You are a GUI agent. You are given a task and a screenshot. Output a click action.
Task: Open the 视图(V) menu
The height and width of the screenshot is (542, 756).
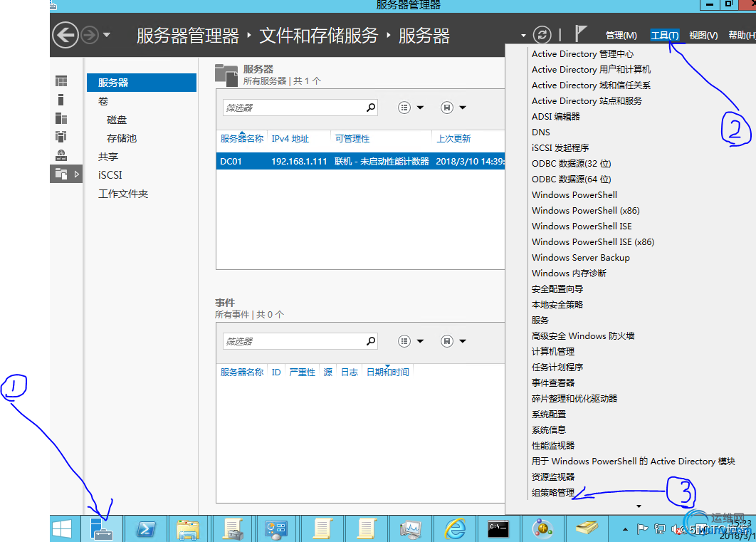703,35
